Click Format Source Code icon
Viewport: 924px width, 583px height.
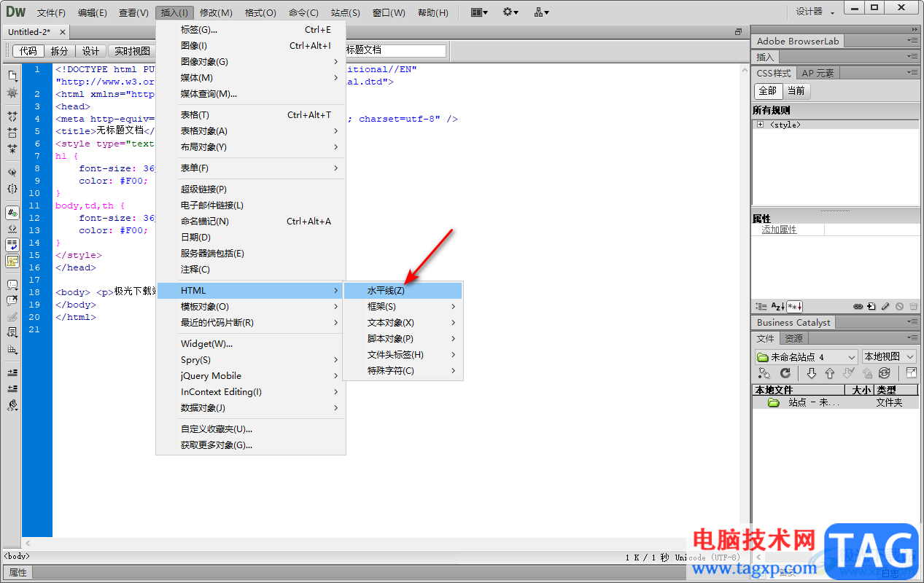pos(12,405)
